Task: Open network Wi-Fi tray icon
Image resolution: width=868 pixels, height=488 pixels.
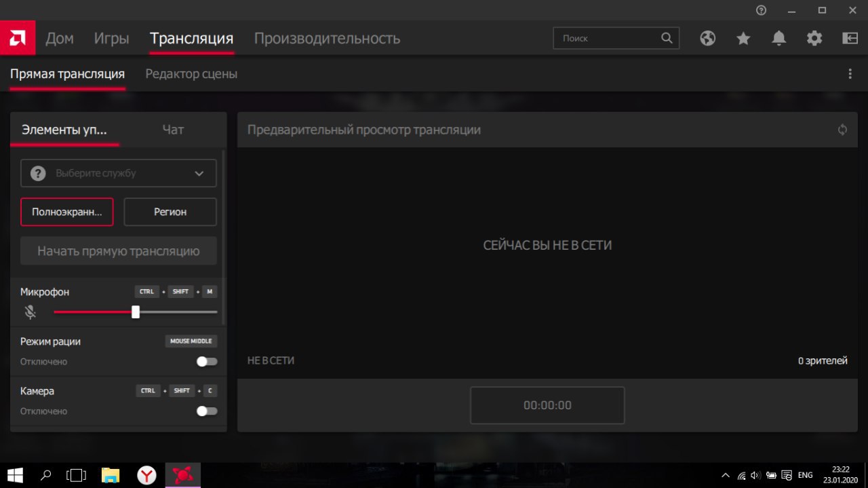Action: [x=742, y=476]
